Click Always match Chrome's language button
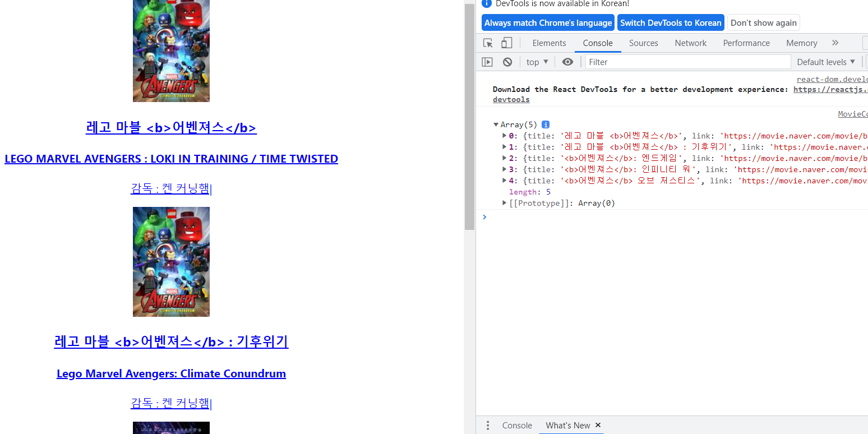 (x=548, y=23)
